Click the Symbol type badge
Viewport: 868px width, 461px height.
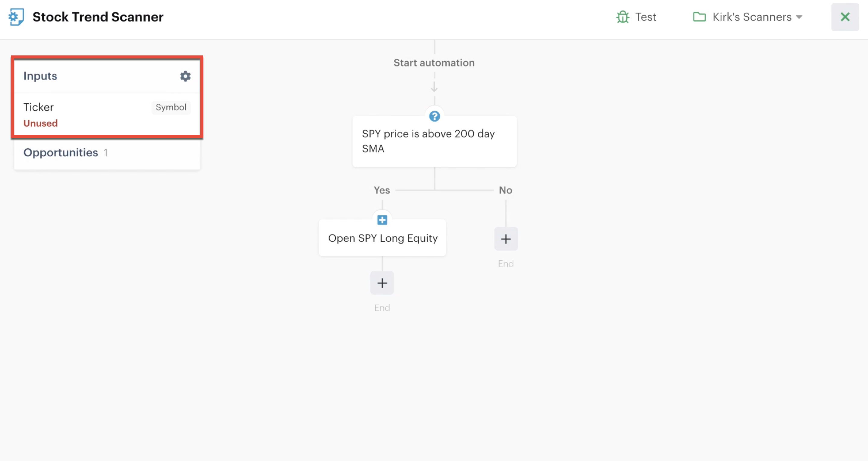171,108
